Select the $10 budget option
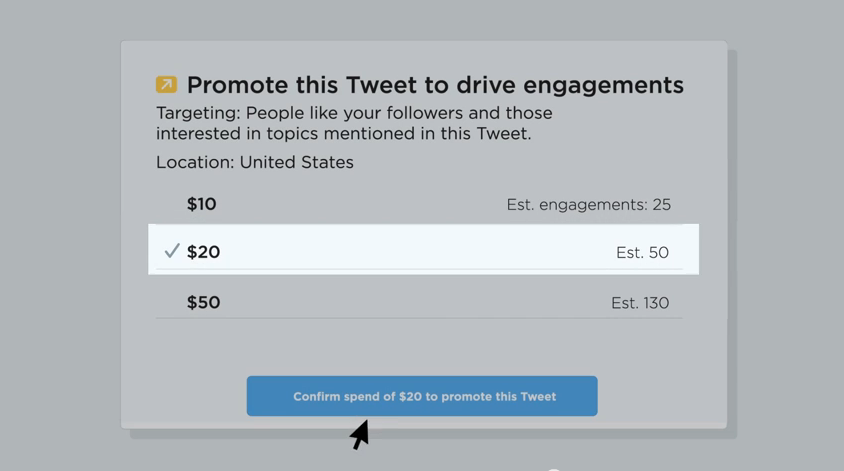Image resolution: width=844 pixels, height=471 pixels. (x=202, y=204)
